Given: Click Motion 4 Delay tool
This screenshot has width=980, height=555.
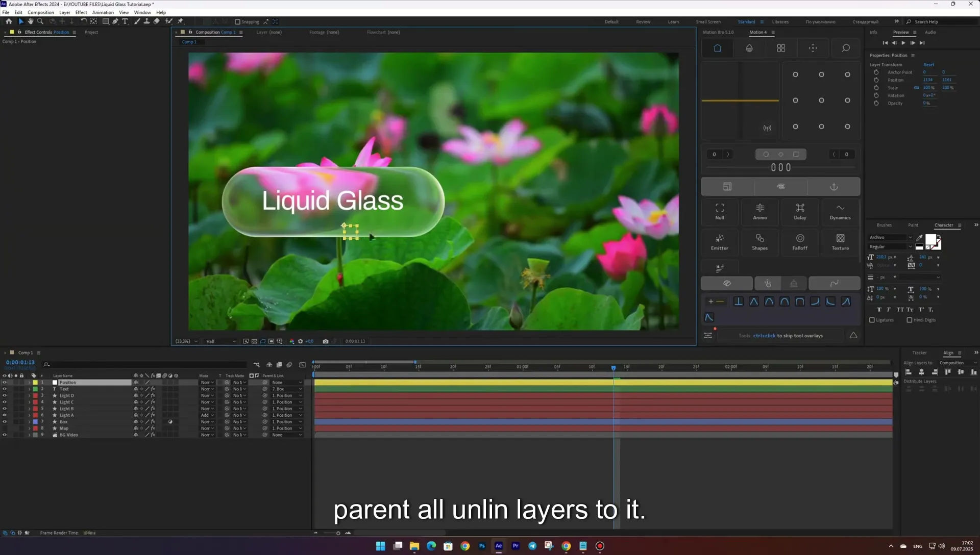Looking at the screenshot, I should 800,212.
